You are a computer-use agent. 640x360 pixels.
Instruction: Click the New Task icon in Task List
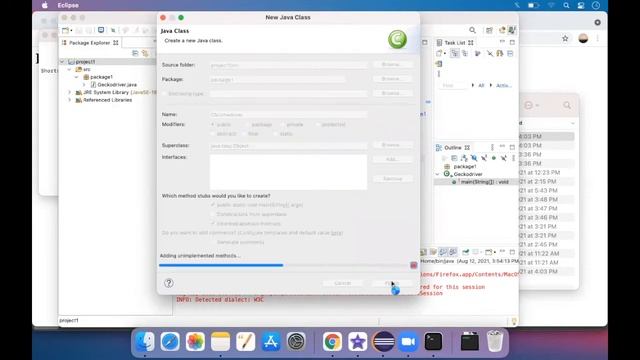click(439, 53)
